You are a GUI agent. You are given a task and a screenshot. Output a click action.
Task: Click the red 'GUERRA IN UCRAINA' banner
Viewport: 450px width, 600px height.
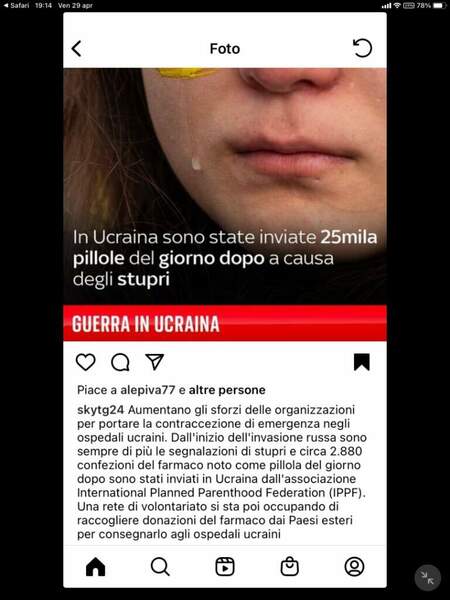(225, 323)
